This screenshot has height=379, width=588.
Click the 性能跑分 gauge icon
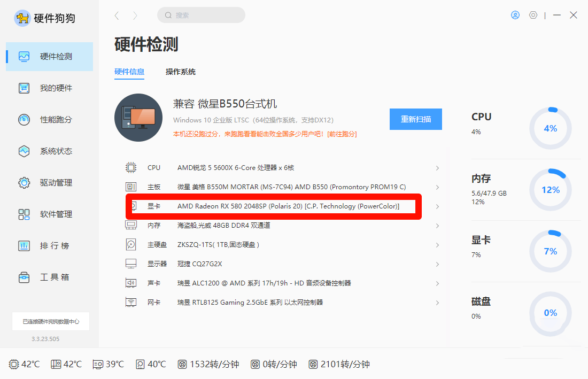24,120
